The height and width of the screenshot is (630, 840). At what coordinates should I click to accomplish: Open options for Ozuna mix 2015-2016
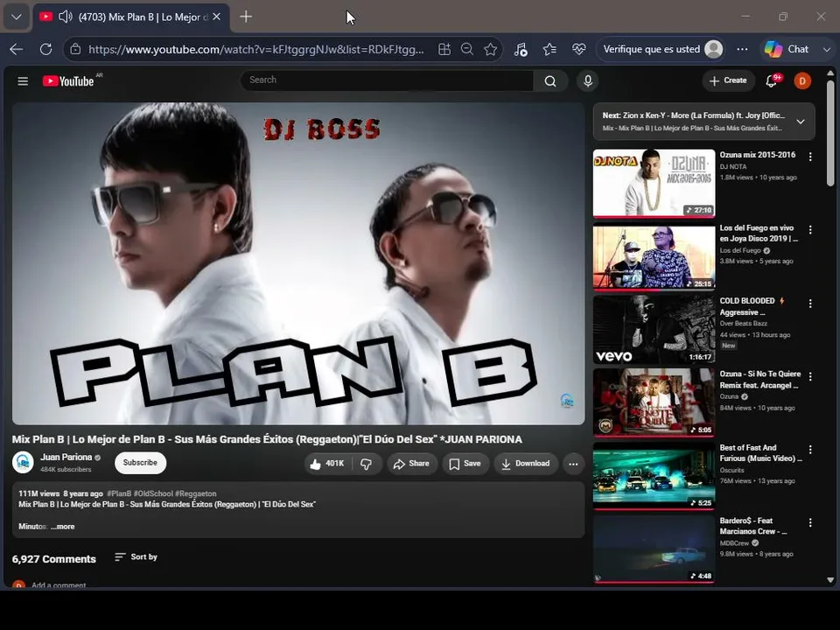[x=810, y=157]
